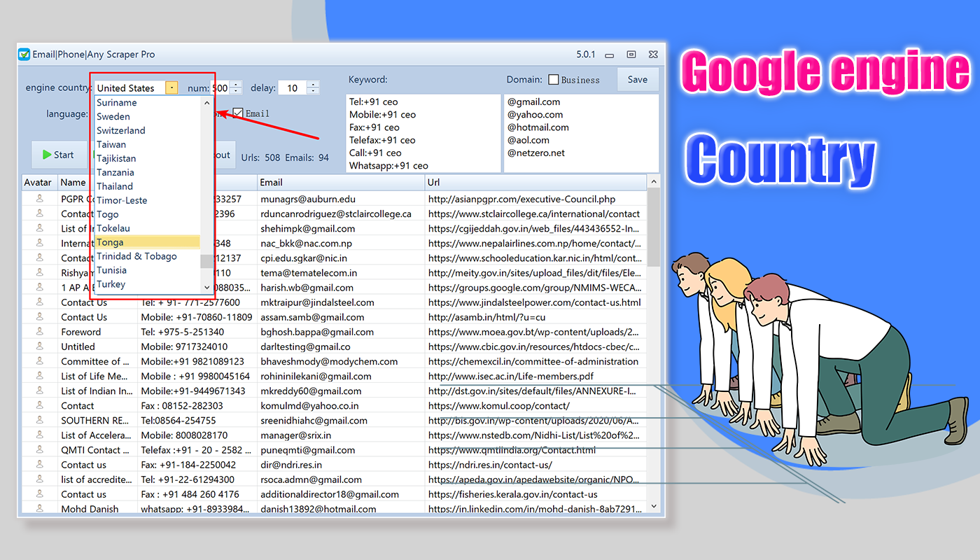The height and width of the screenshot is (560, 980).
Task: Adjust the num stepper arrows
Action: [236, 87]
